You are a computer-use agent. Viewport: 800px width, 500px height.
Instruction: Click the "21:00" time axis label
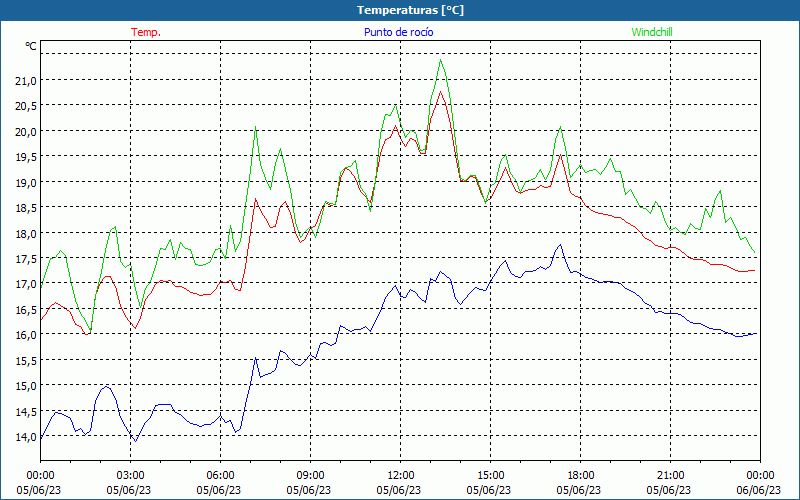coord(670,475)
